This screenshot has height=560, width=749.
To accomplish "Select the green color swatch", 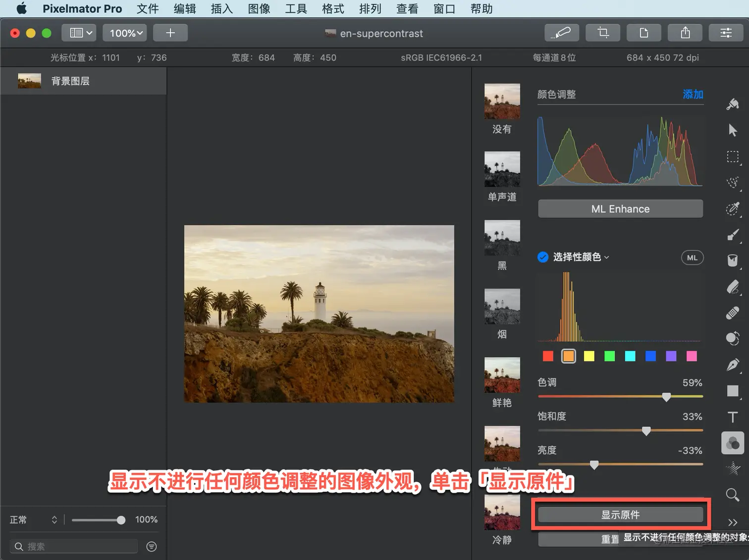I will coord(610,356).
